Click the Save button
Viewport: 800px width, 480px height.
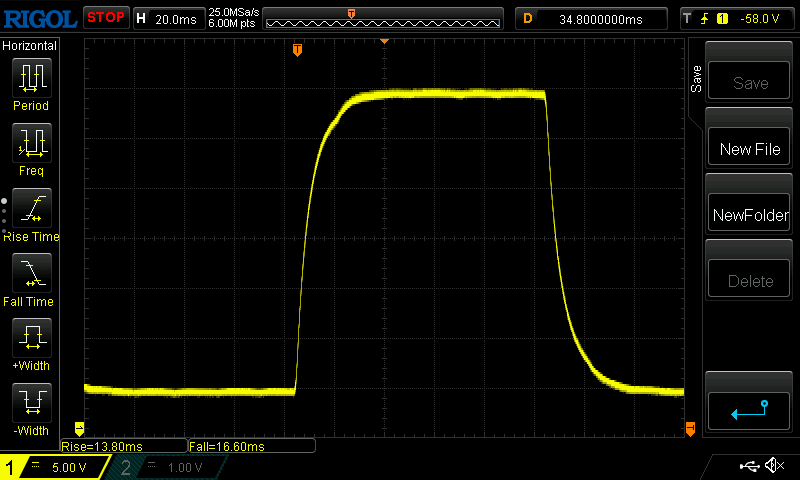click(x=748, y=81)
